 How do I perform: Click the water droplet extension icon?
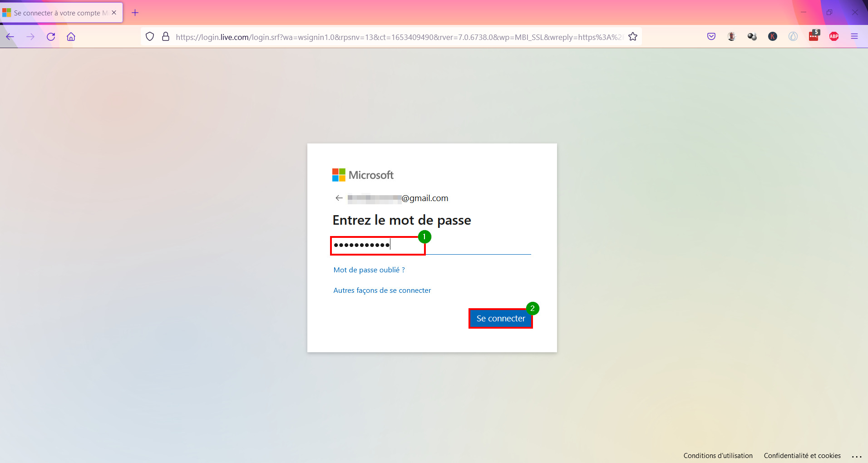(x=793, y=37)
